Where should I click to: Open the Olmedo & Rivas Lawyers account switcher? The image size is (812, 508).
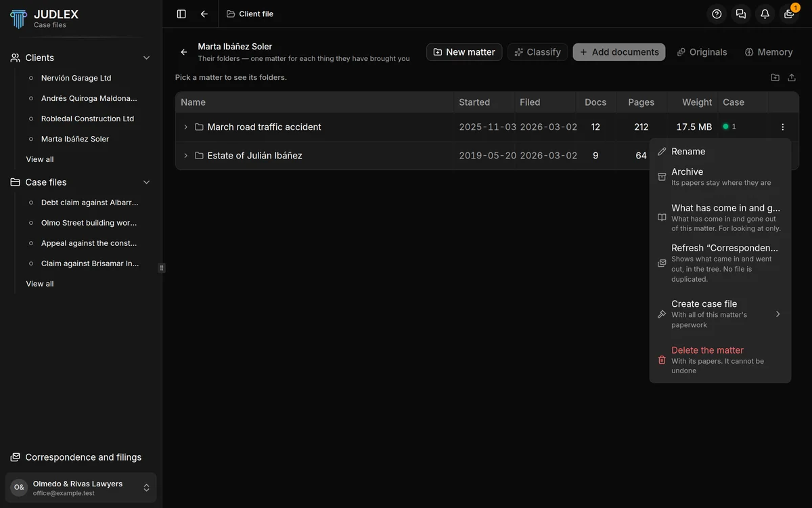[x=81, y=488]
